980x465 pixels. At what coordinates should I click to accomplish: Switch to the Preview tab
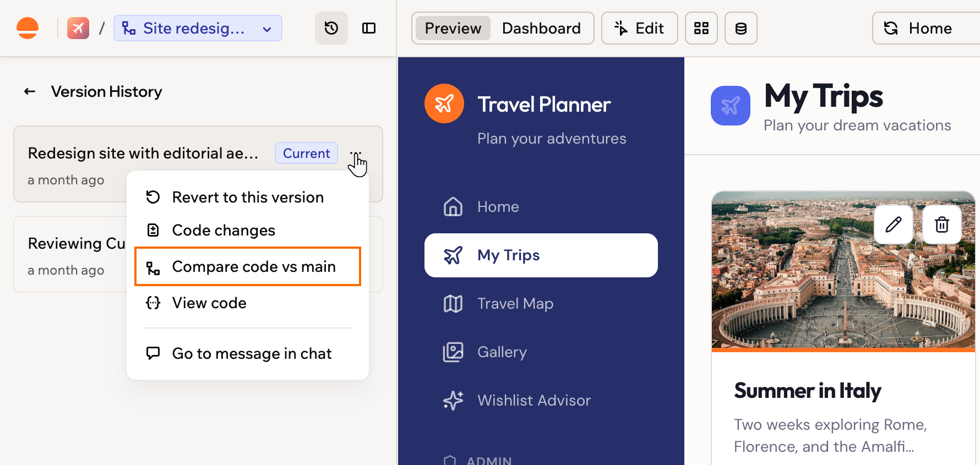pyautogui.click(x=453, y=28)
